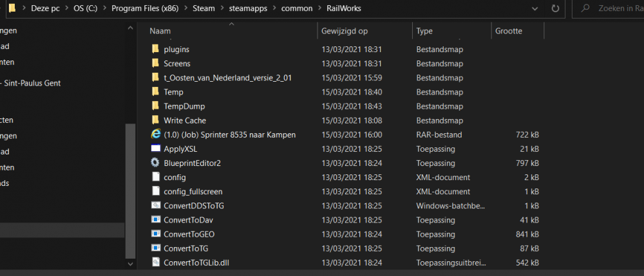Sort files by Grootte column
The height and width of the screenshot is (276, 644).
(x=509, y=31)
